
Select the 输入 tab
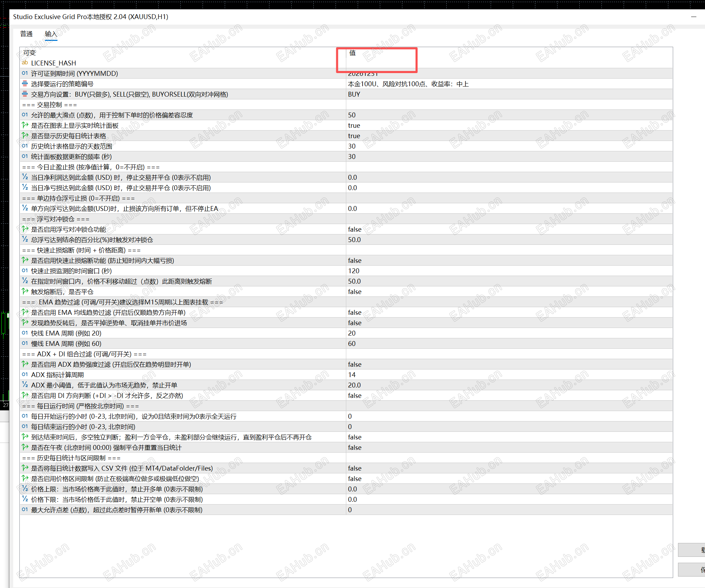51,34
